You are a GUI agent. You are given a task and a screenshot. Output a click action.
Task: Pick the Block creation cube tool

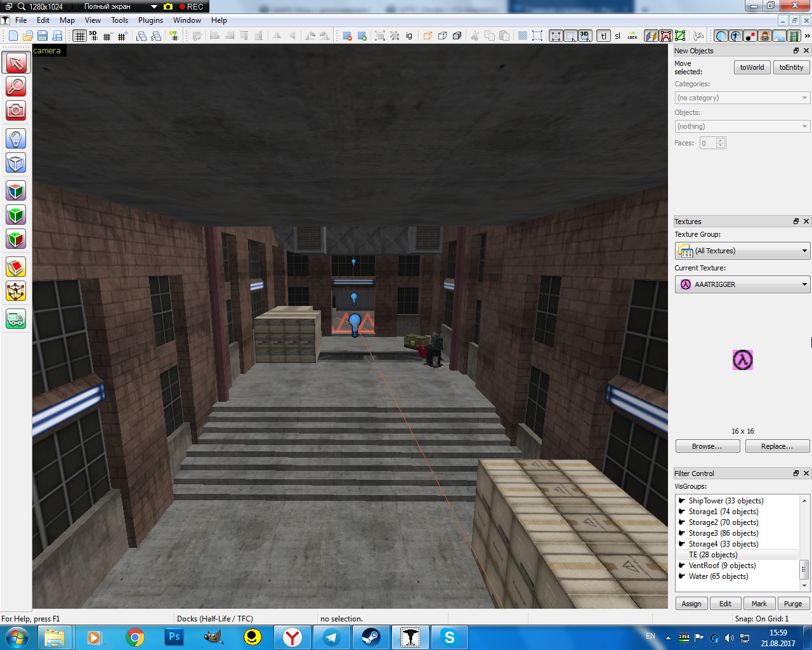coord(16,162)
